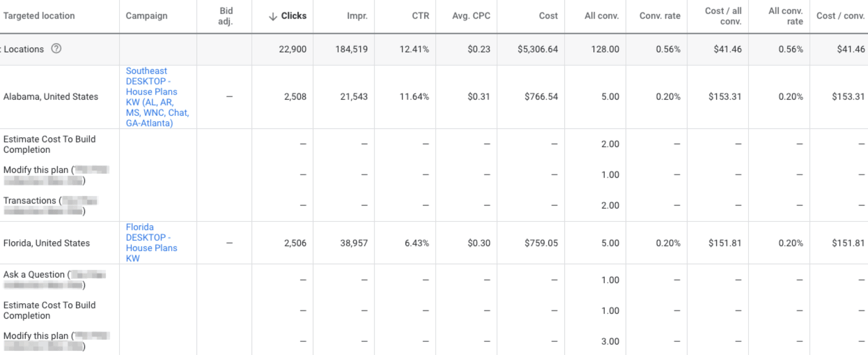Image resolution: width=868 pixels, height=355 pixels.
Task: Click the Targeted location column header
Action: point(39,16)
